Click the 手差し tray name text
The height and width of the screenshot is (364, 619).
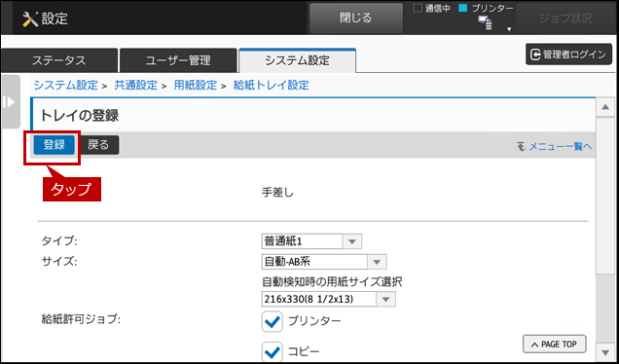[277, 193]
